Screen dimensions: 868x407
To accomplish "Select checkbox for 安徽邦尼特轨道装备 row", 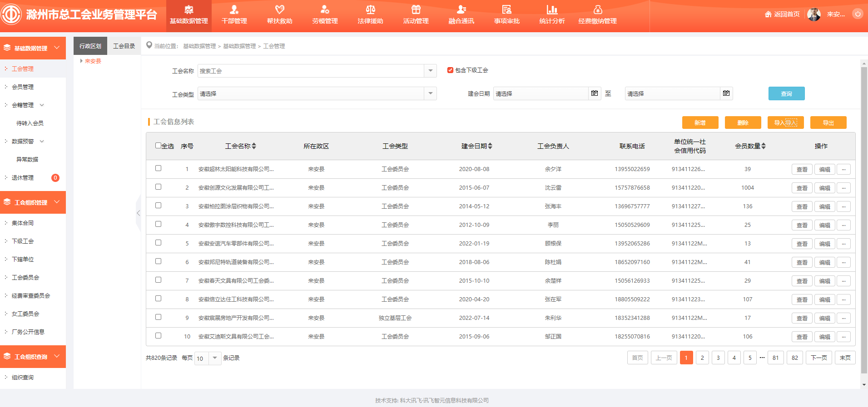I will pos(158,261).
